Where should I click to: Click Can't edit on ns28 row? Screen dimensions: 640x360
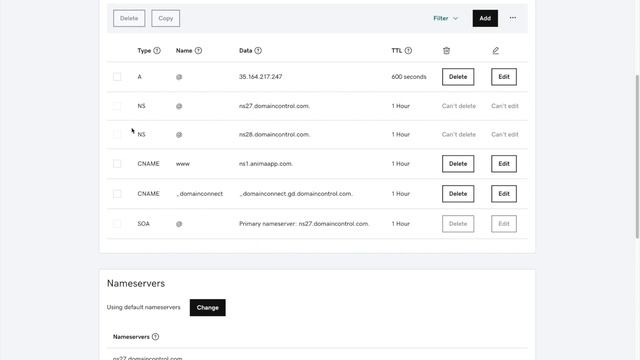click(x=505, y=134)
